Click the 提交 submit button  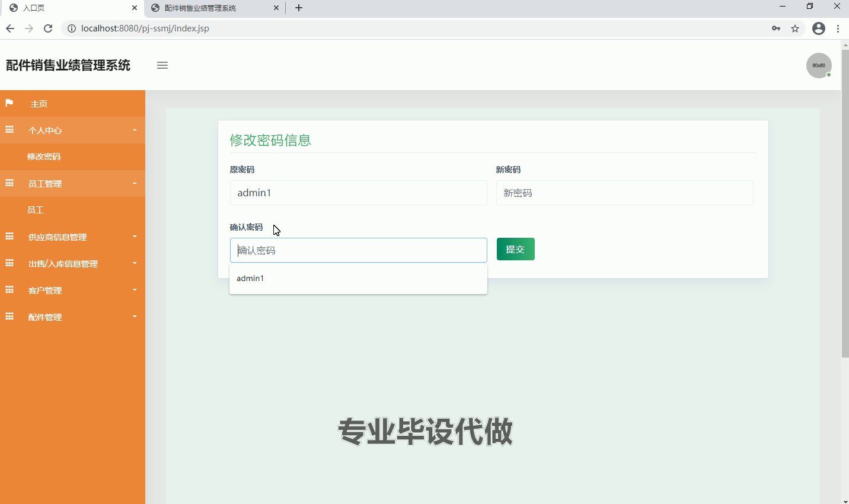[516, 249]
